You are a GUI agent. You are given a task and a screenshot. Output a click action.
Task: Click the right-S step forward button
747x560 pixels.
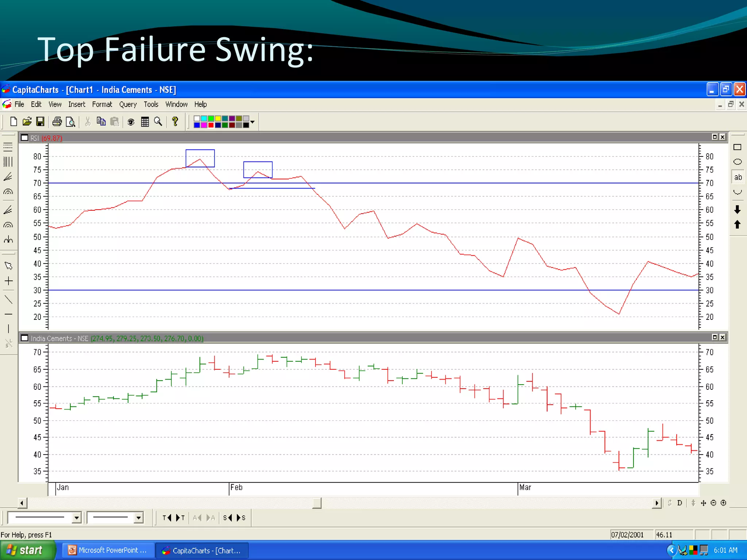point(241,518)
